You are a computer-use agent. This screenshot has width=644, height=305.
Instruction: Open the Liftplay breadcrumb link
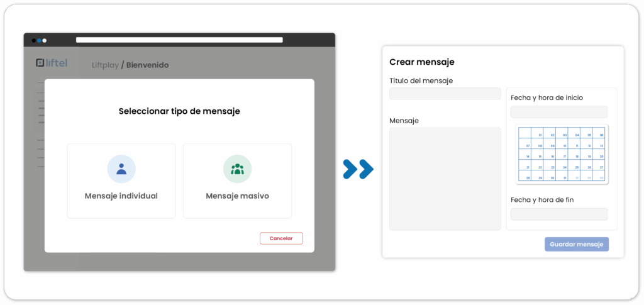point(105,65)
